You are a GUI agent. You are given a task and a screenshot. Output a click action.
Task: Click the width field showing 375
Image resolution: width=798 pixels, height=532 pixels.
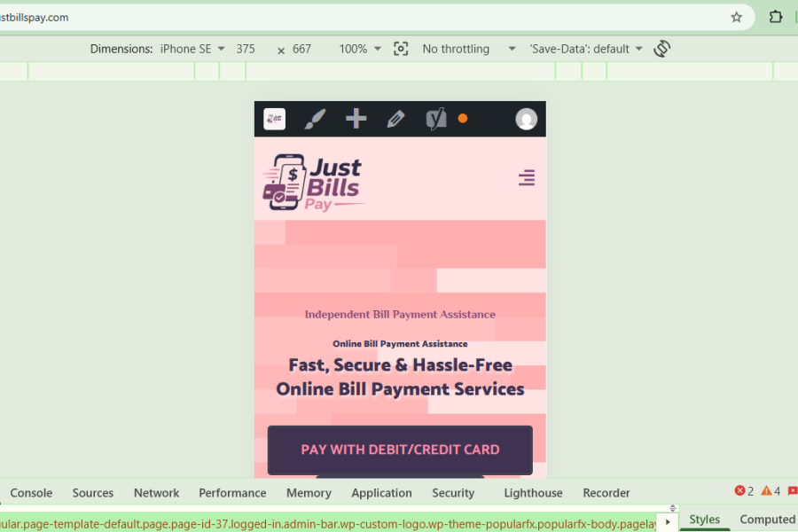[x=246, y=49]
